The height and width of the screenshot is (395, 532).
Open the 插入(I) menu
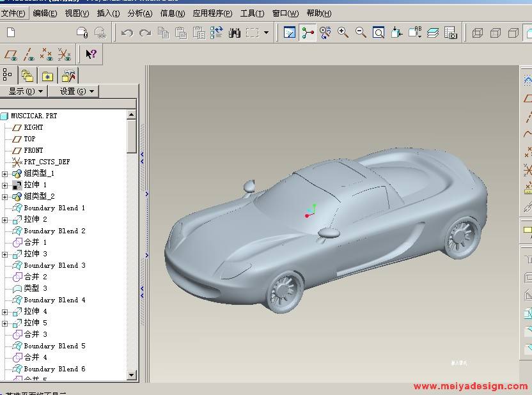point(108,13)
